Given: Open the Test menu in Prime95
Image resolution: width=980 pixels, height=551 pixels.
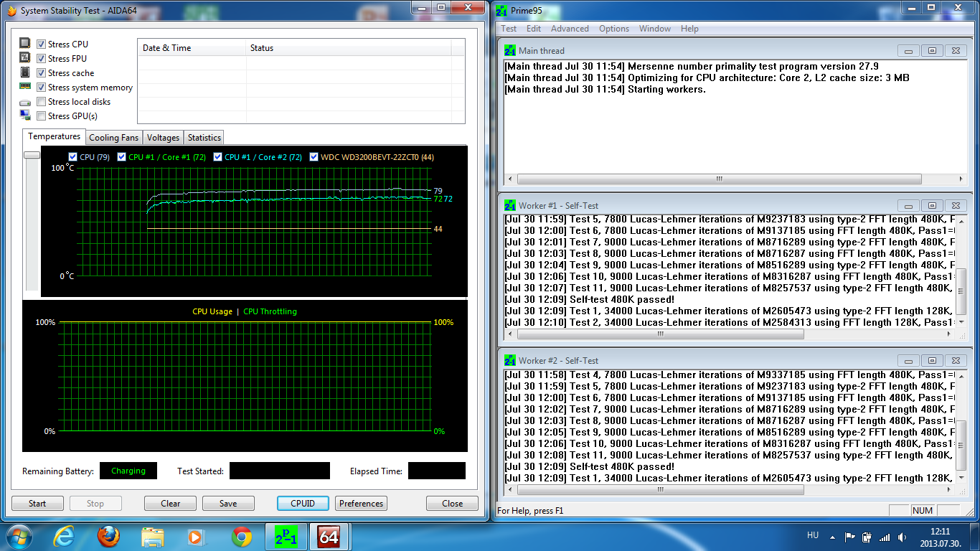Looking at the screenshot, I should point(509,29).
